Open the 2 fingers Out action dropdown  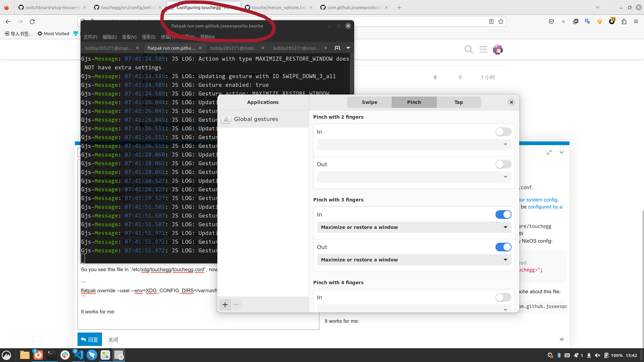(414, 177)
